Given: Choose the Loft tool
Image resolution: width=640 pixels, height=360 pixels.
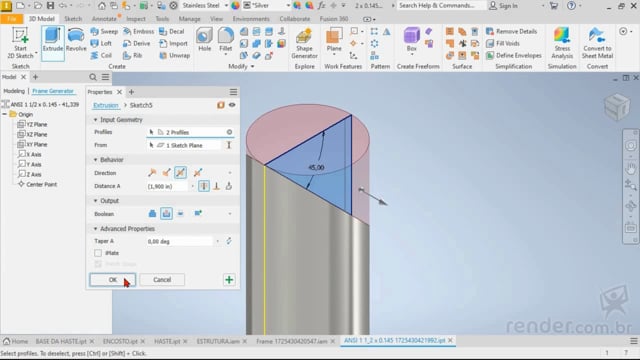Looking at the screenshot, I should pos(101,43).
